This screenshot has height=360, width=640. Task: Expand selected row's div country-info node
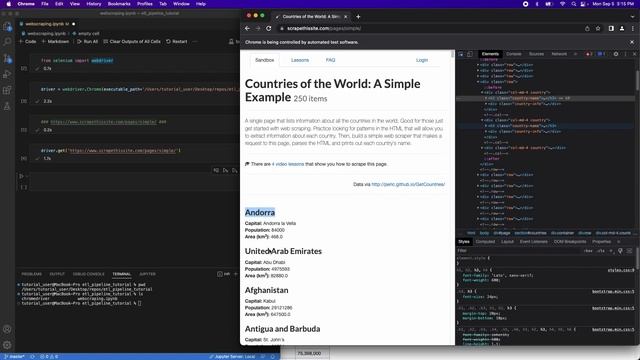[486, 104]
